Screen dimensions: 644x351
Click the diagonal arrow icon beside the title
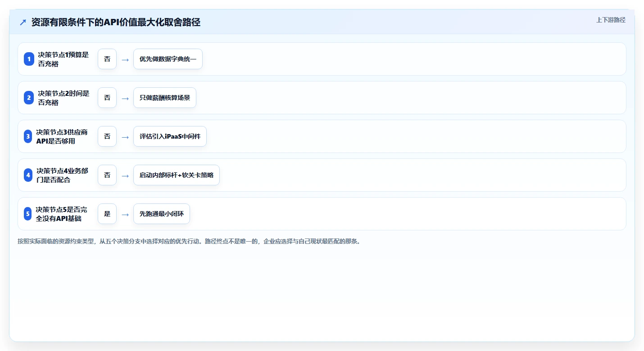point(23,22)
